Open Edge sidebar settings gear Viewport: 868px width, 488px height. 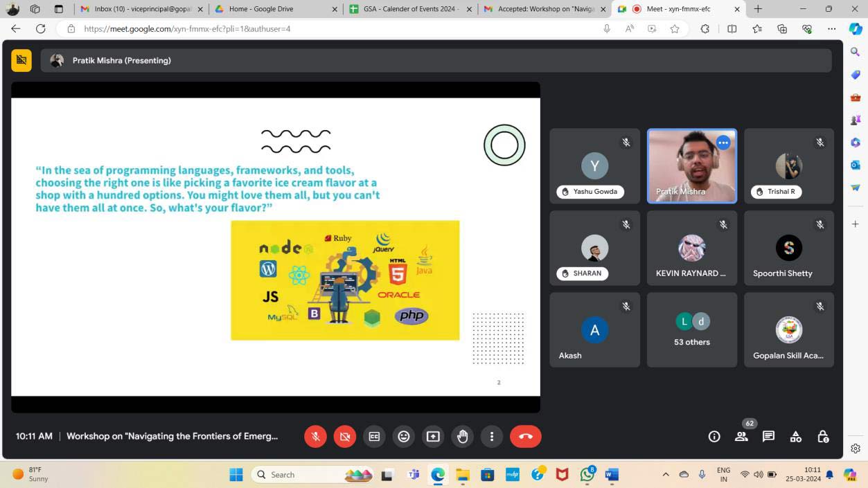coord(856,449)
